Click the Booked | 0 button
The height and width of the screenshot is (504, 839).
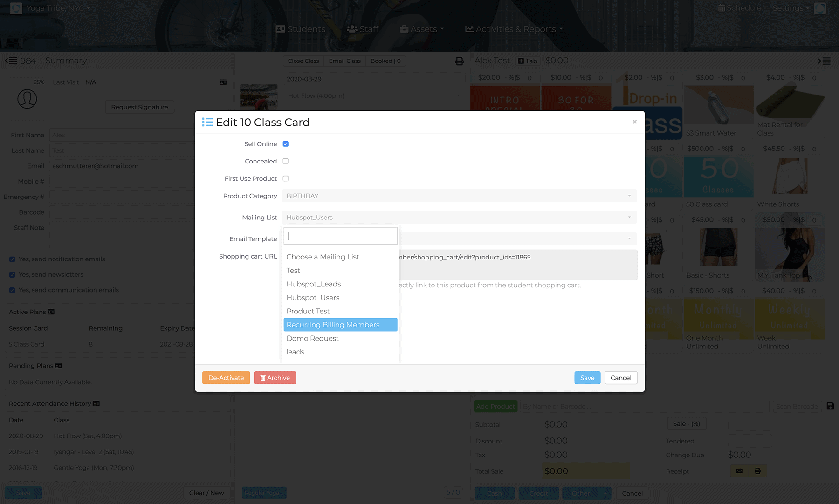pyautogui.click(x=385, y=61)
